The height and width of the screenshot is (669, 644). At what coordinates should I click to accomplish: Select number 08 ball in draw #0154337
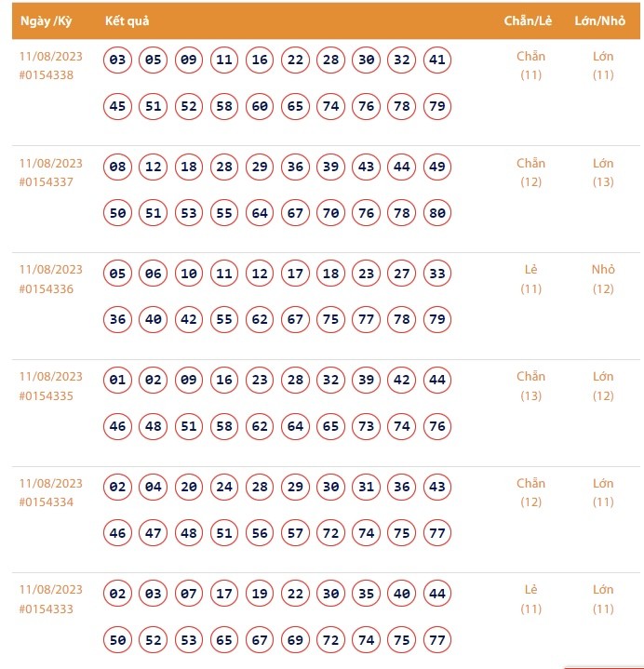(x=117, y=167)
